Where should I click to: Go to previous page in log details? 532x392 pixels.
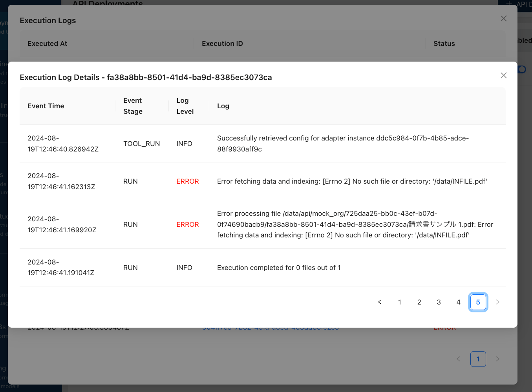click(x=380, y=302)
